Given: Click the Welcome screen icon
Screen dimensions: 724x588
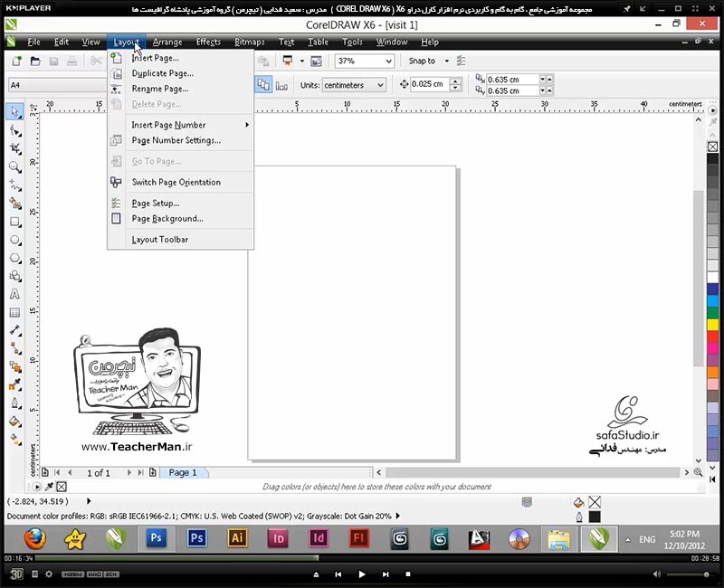Looking at the screenshot, I should (x=316, y=61).
